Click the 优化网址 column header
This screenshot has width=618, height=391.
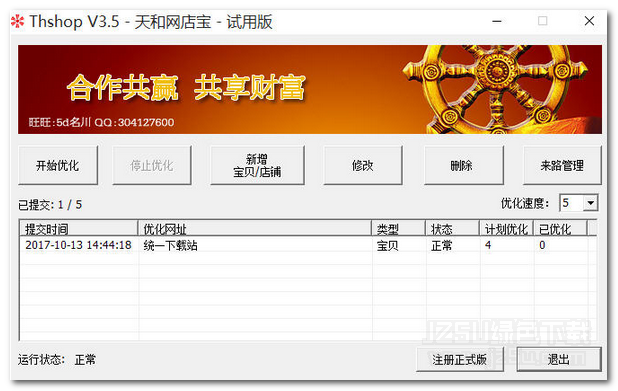[255, 229]
